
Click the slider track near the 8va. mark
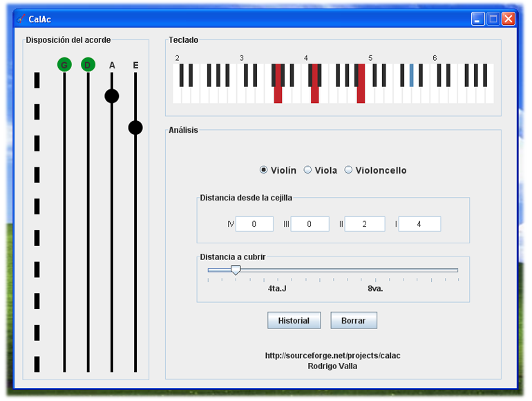tap(375, 270)
